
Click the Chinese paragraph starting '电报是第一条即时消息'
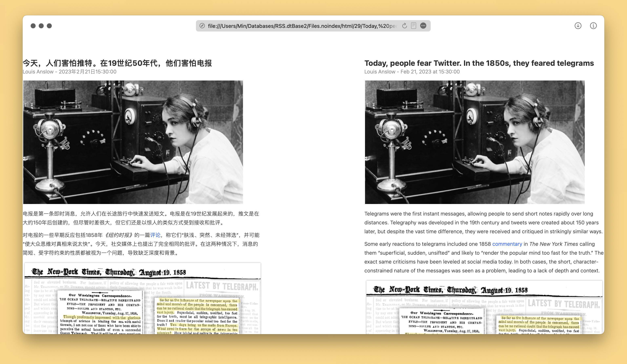coord(141,218)
